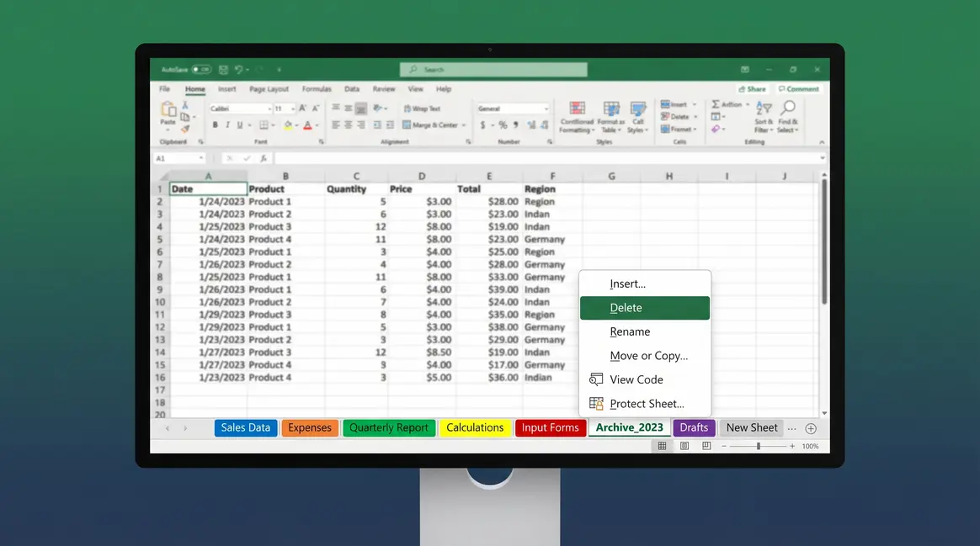The height and width of the screenshot is (546, 980).
Task: Click the Fill down icon in Editing group
Action: click(x=716, y=117)
